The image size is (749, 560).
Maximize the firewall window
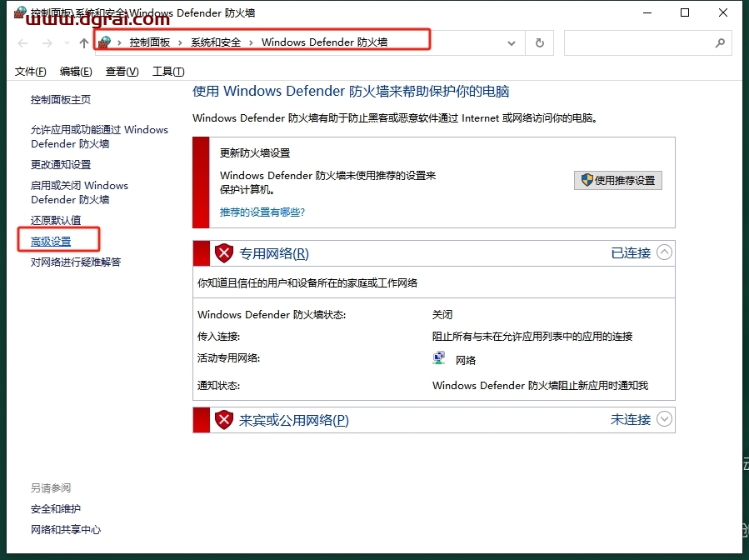click(x=685, y=12)
